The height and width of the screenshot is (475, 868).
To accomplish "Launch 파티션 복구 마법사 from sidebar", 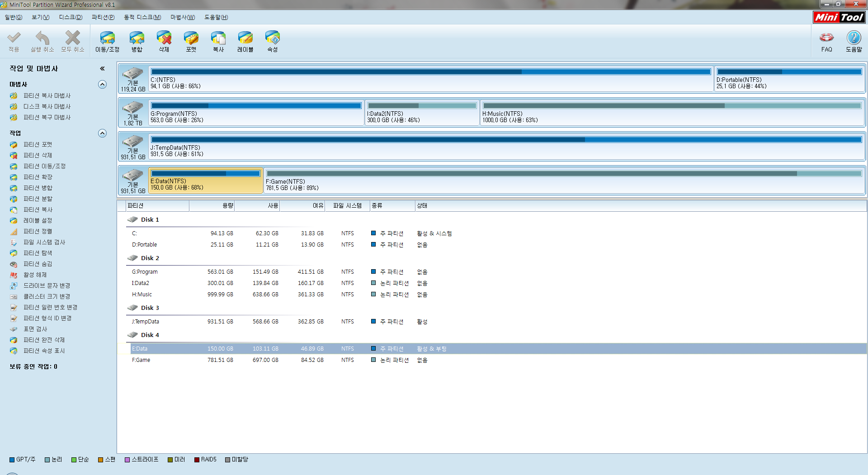I will (47, 118).
